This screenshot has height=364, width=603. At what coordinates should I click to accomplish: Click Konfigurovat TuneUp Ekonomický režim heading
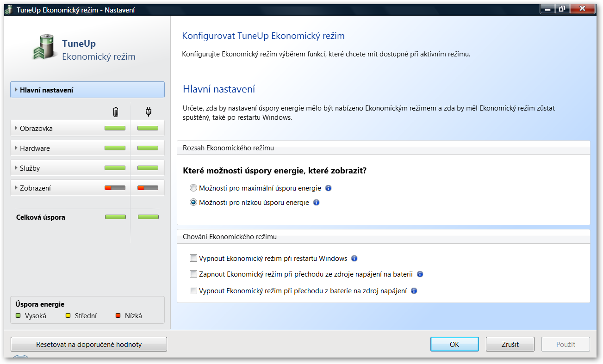(263, 36)
